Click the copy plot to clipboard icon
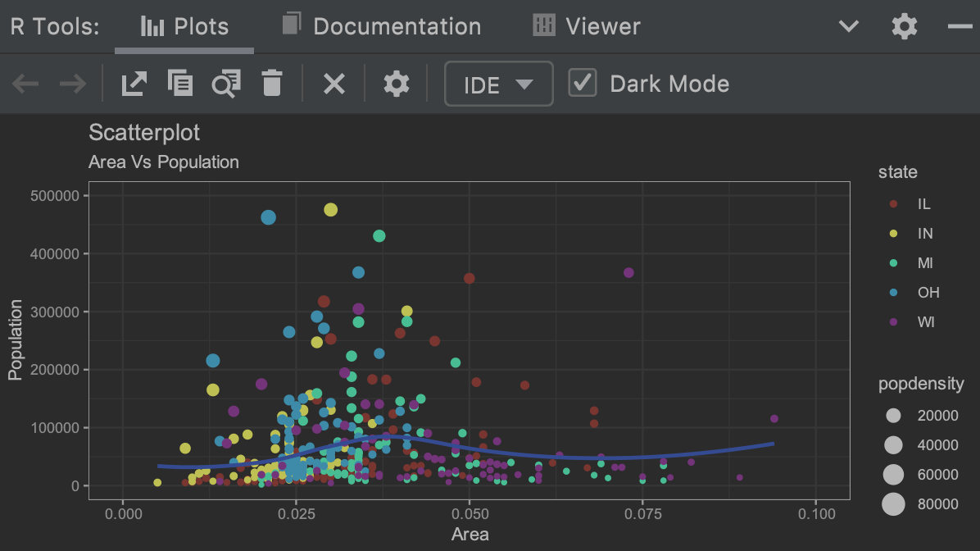This screenshot has height=551, width=980. point(180,83)
